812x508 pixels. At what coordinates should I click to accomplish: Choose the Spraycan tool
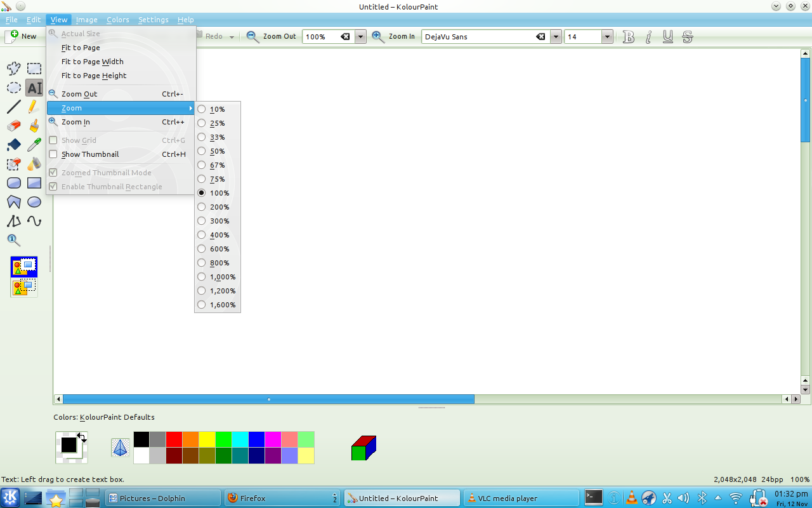pos(34,164)
